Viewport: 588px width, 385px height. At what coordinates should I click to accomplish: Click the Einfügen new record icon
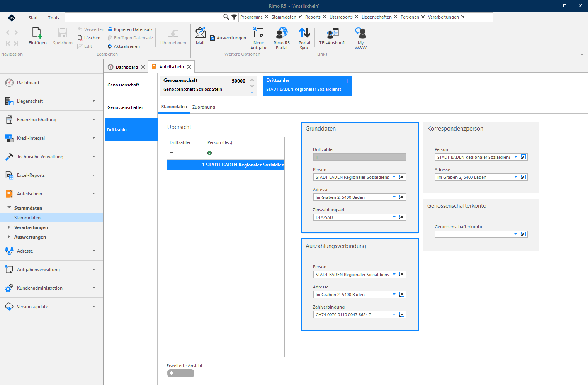click(37, 33)
